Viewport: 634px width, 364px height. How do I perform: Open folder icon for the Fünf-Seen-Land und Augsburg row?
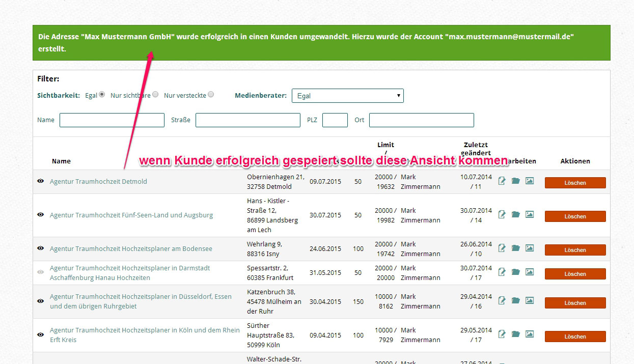click(515, 215)
